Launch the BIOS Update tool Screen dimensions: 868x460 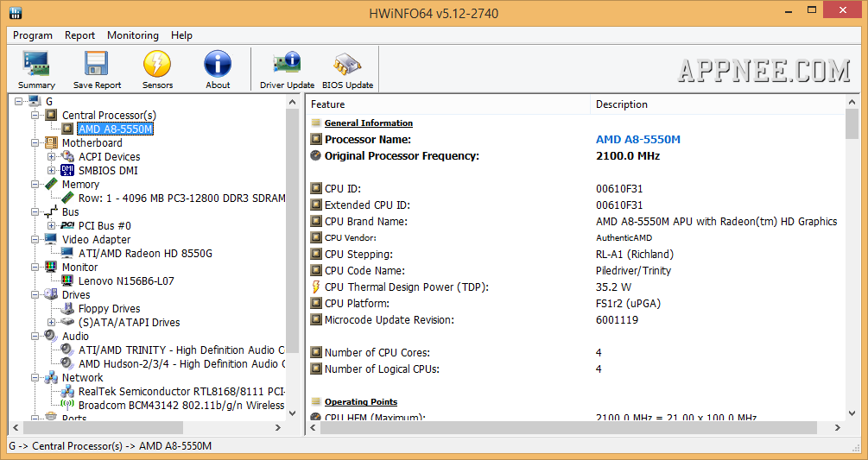(348, 64)
